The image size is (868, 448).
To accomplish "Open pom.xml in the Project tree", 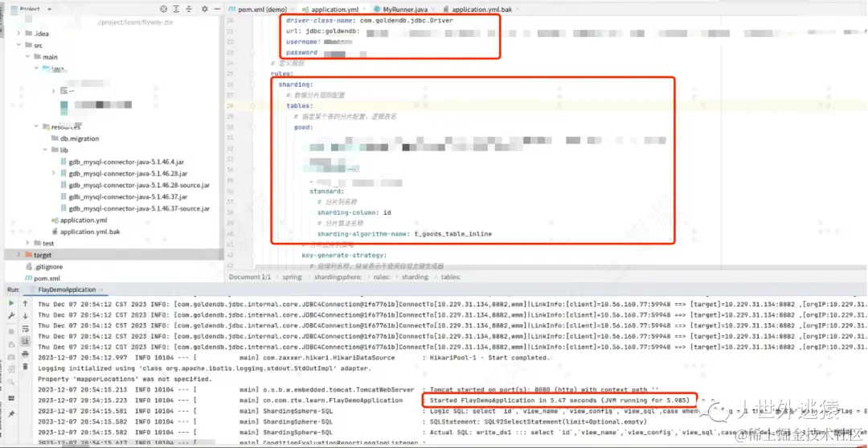I will [42, 278].
